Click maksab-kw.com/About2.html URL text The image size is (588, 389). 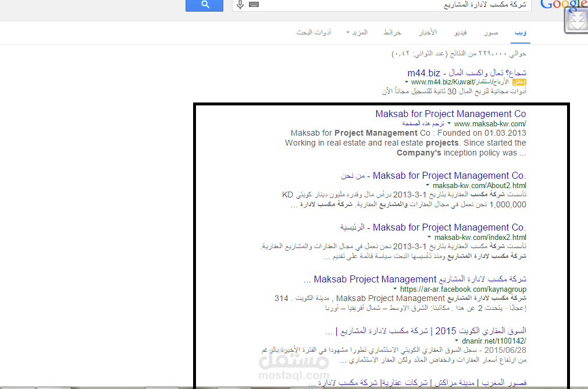[479, 186]
